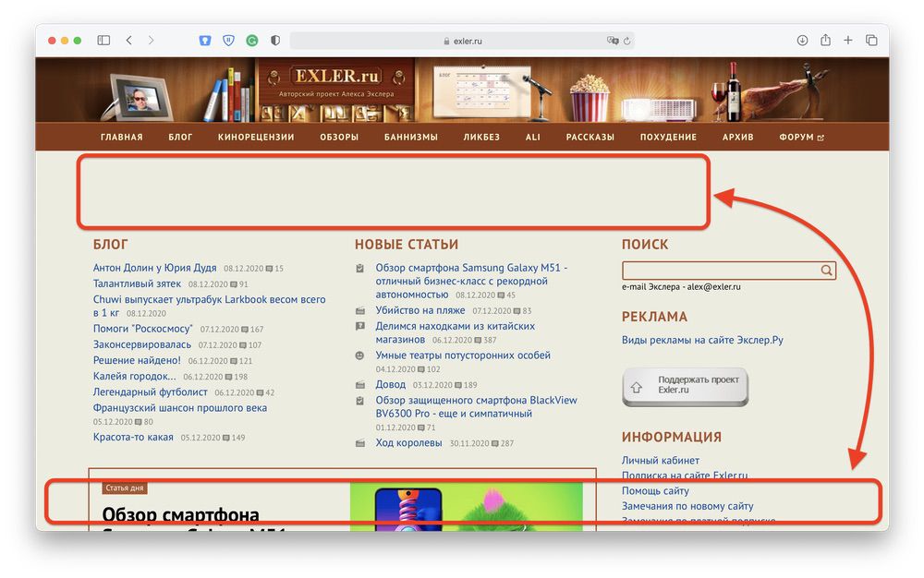The width and height of the screenshot is (924, 578).
Task: Open blog post about Chuwi Larkbook
Action: 209,306
